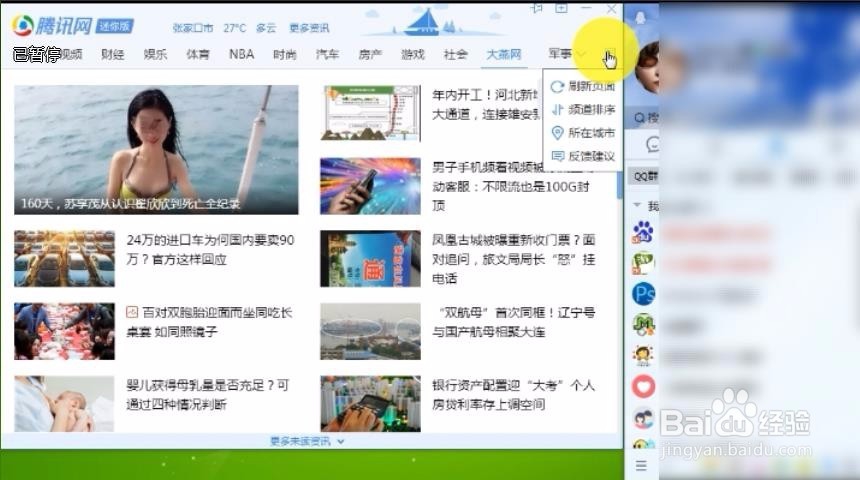Click the pin-window icon in title bar
Screen dimensions: 860x480
(x=537, y=9)
